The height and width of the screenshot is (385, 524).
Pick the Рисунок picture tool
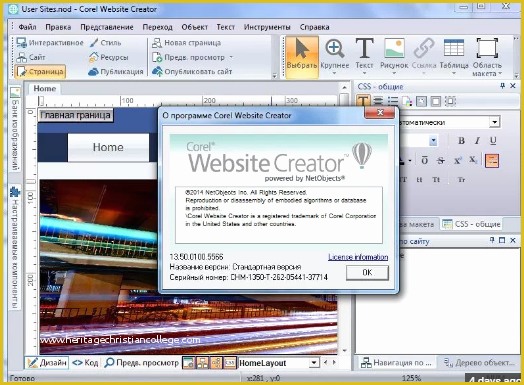[394, 55]
